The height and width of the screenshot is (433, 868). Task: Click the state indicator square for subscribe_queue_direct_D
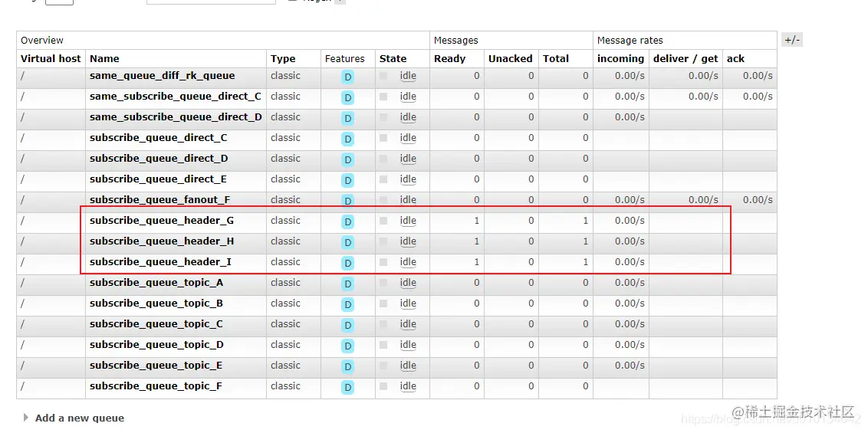coord(383,159)
